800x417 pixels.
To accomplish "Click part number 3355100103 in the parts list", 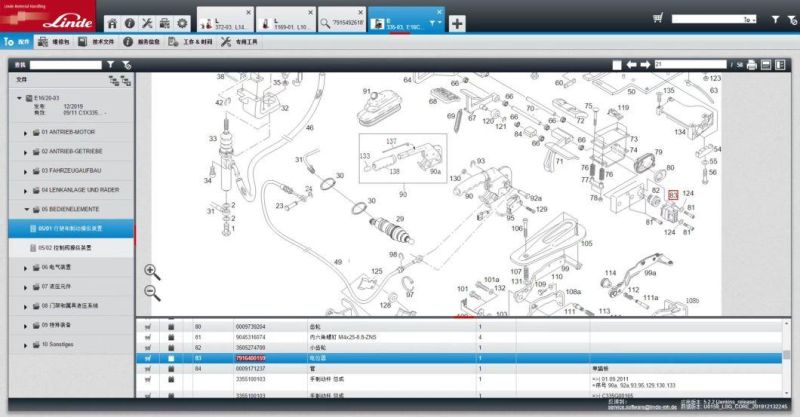I will pyautogui.click(x=250, y=379).
